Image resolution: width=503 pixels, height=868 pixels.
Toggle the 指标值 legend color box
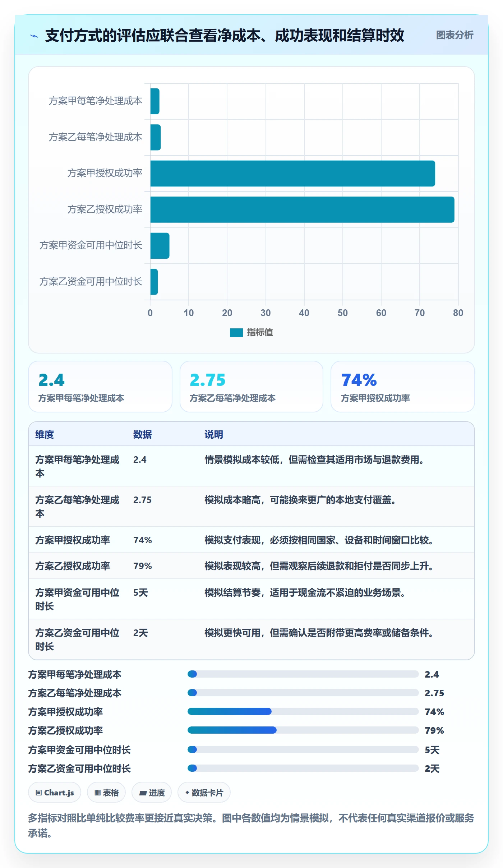[236, 333]
